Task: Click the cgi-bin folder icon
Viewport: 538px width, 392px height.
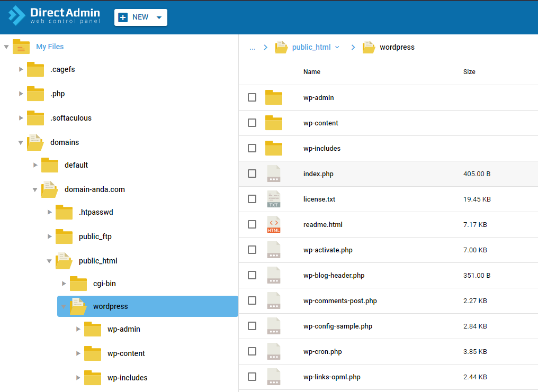Action: pos(78,284)
